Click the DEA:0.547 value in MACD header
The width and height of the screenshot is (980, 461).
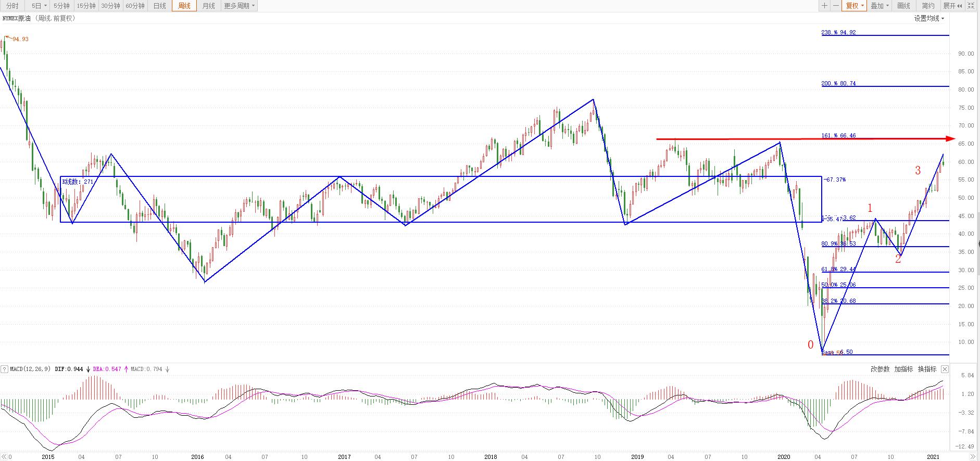pyautogui.click(x=107, y=369)
